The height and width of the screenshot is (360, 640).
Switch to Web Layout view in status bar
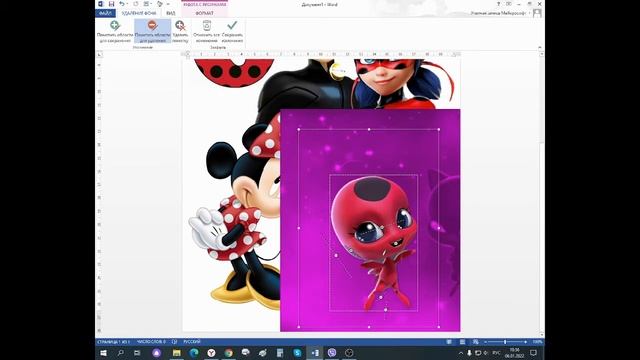click(476, 342)
